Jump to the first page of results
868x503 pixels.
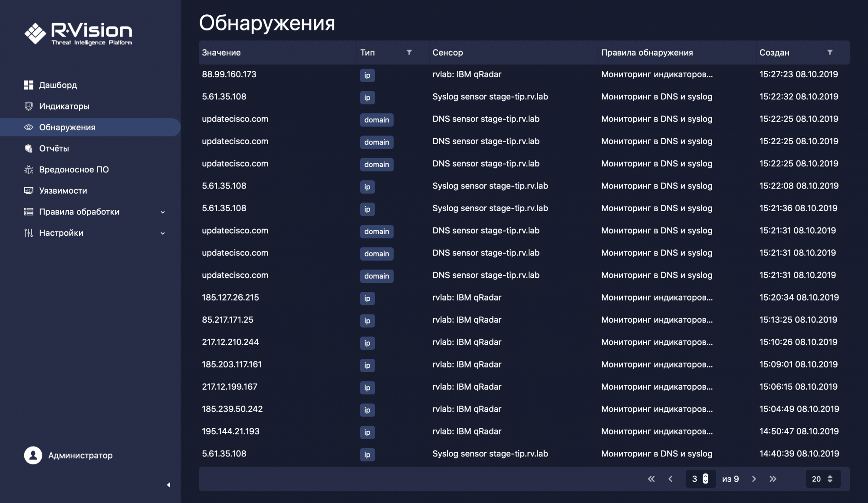651,479
